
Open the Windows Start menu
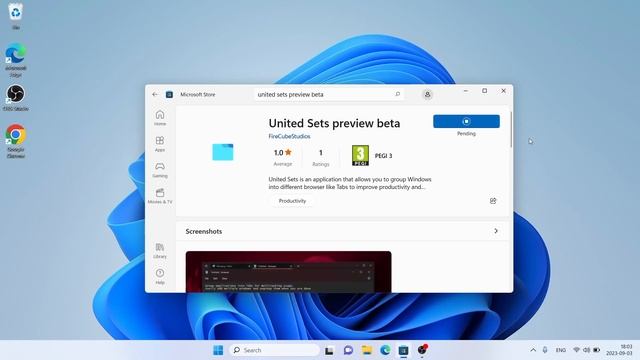pos(218,350)
